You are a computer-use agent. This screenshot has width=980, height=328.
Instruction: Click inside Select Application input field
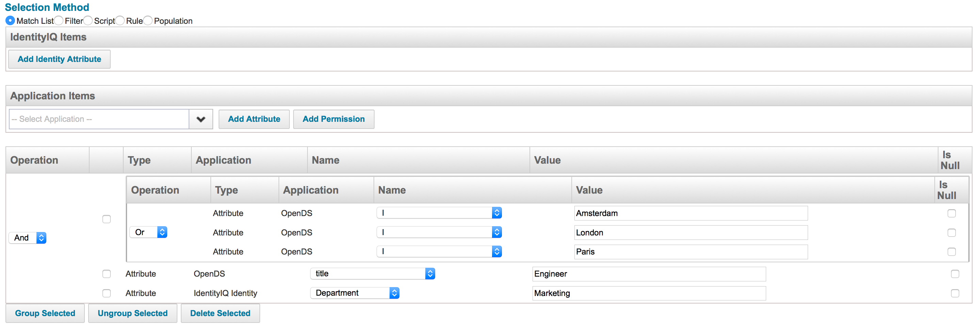coord(99,119)
